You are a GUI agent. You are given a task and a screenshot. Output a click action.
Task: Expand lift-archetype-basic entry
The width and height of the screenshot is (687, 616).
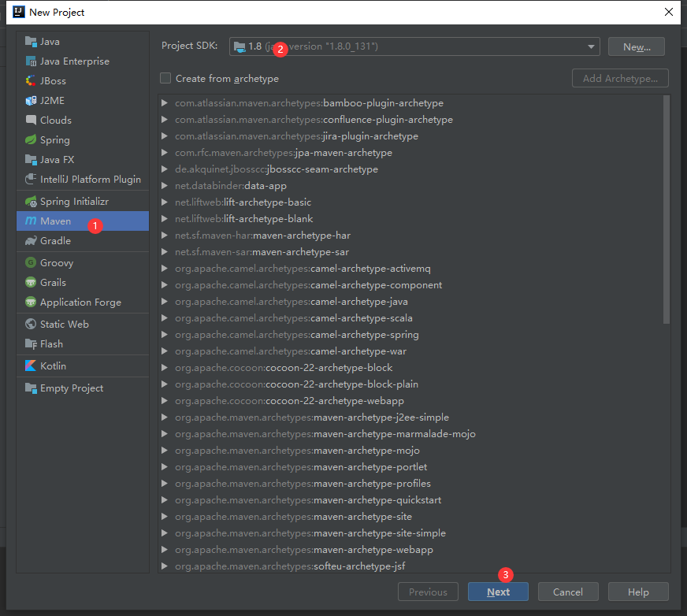point(165,202)
